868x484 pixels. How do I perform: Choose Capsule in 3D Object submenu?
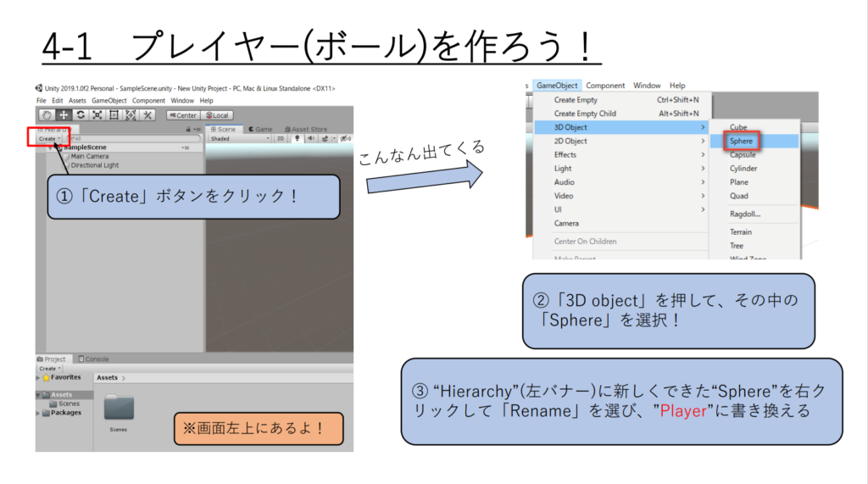[x=755, y=155]
